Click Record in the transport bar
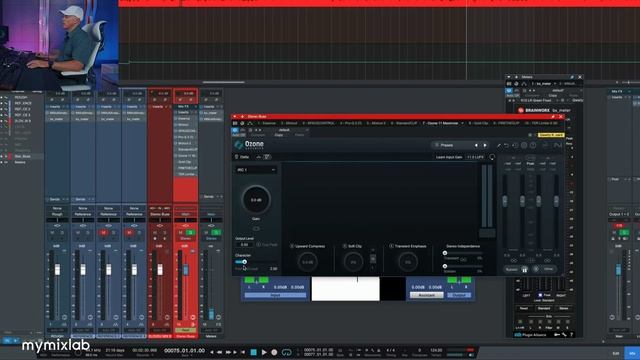The height and width of the screenshot is (360, 640). click(x=274, y=352)
